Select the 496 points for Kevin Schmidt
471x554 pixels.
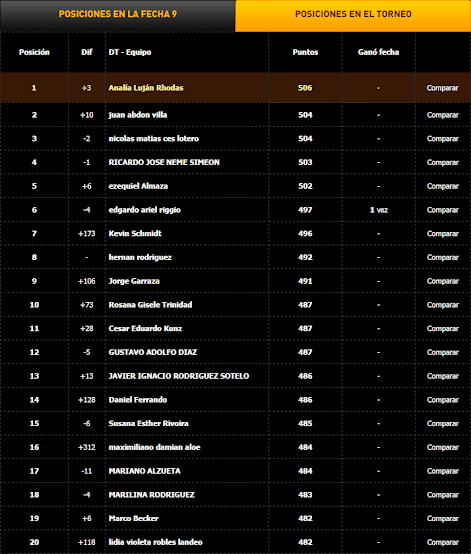pyautogui.click(x=305, y=234)
